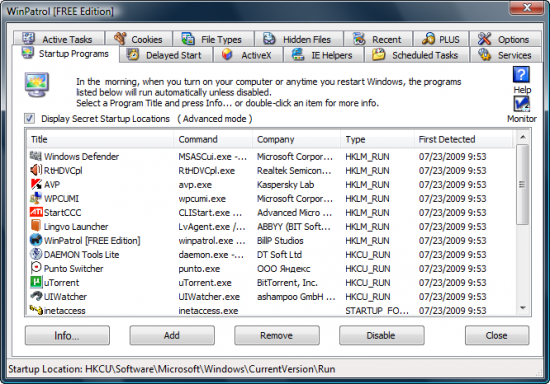The width and height of the screenshot is (550, 384).
Task: Click the Active Tasks tab icon
Action: tap(28, 38)
